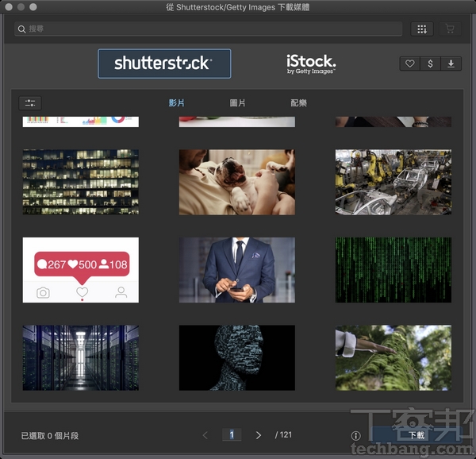The height and width of the screenshot is (459, 476).
Task: Select the man holding bulldog clip
Action: coord(236,182)
